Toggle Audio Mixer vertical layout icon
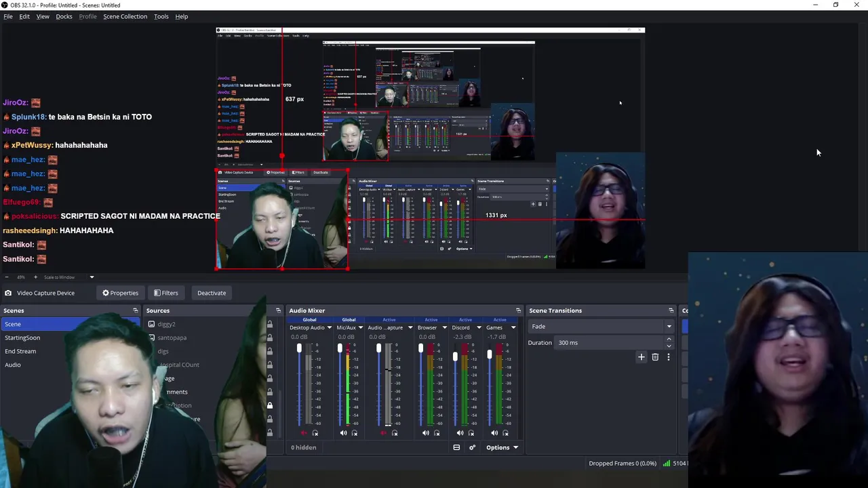The height and width of the screenshot is (488, 868). pyautogui.click(x=456, y=447)
